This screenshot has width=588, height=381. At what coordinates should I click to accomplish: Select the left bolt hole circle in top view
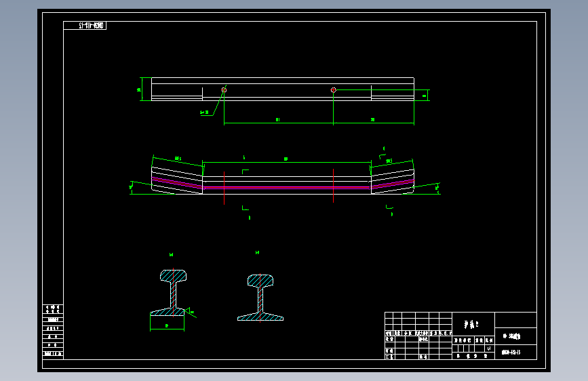tap(224, 90)
